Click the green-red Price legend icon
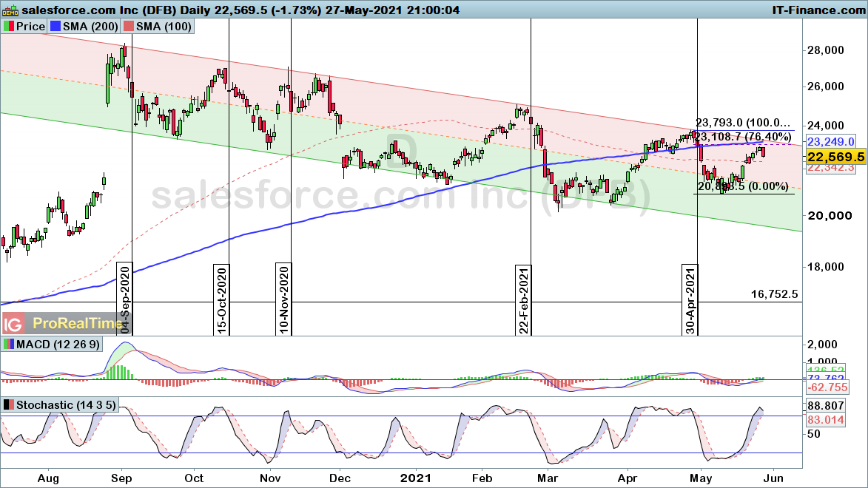The image size is (868, 488). (8, 27)
